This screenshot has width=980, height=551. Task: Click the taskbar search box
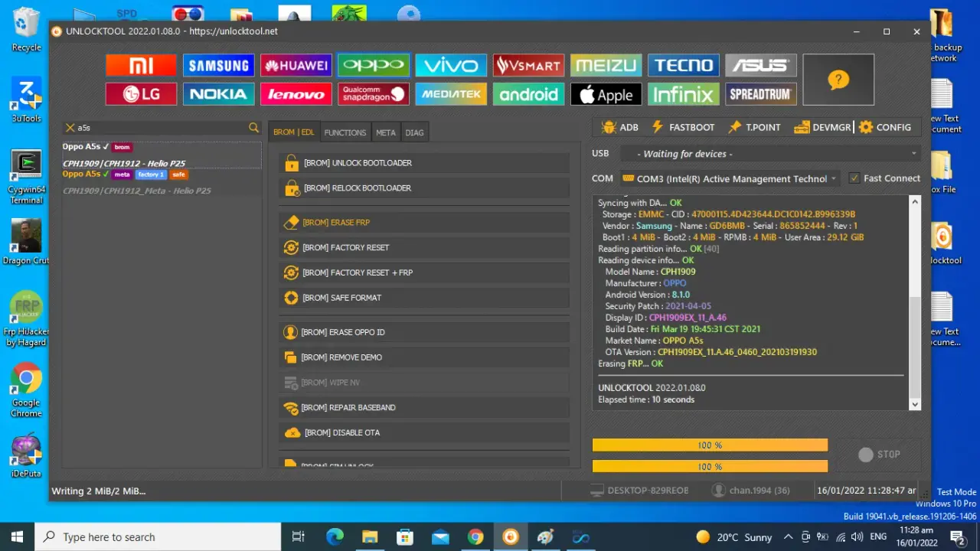pos(157,537)
